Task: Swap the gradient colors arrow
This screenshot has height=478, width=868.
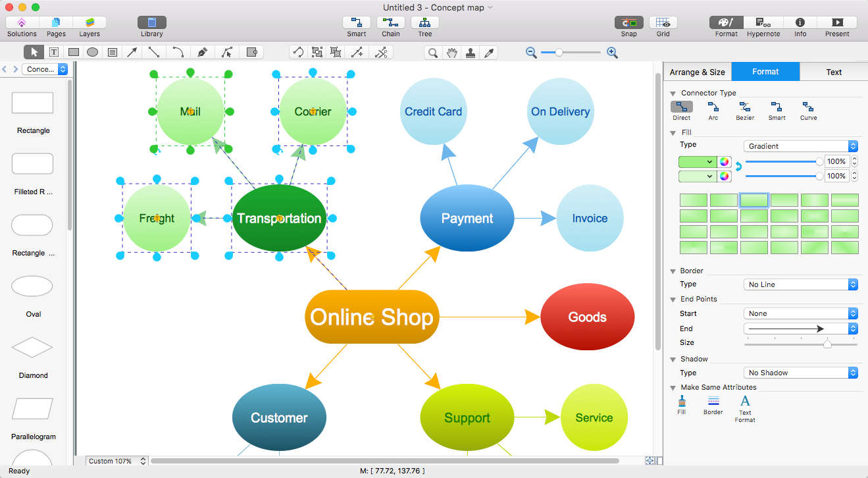Action: pyautogui.click(x=738, y=167)
